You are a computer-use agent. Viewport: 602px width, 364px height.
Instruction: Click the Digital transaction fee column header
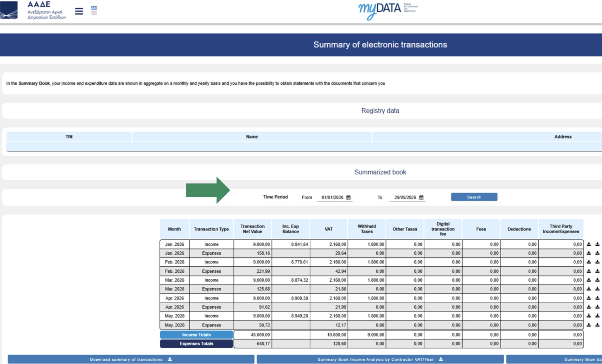click(443, 229)
